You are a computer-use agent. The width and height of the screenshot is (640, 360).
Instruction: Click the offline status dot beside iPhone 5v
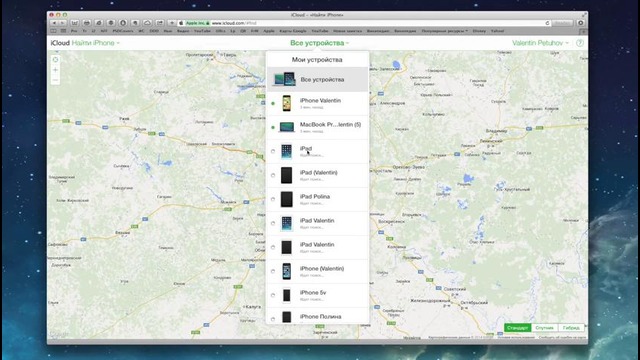coord(273,295)
